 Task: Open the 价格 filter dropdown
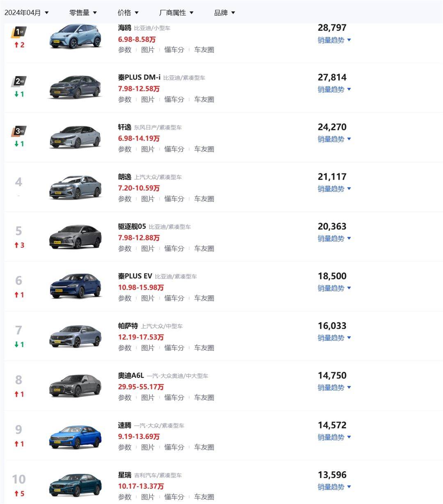pyautogui.click(x=128, y=13)
